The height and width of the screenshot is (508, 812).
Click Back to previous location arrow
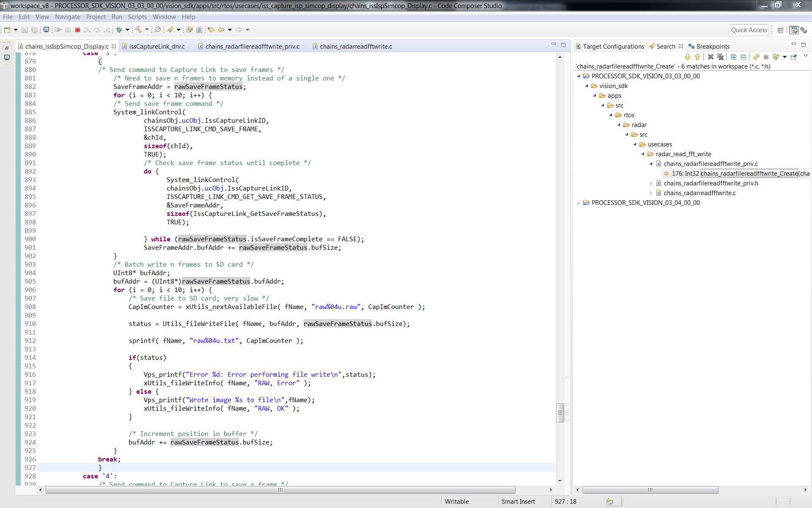coord(221,30)
